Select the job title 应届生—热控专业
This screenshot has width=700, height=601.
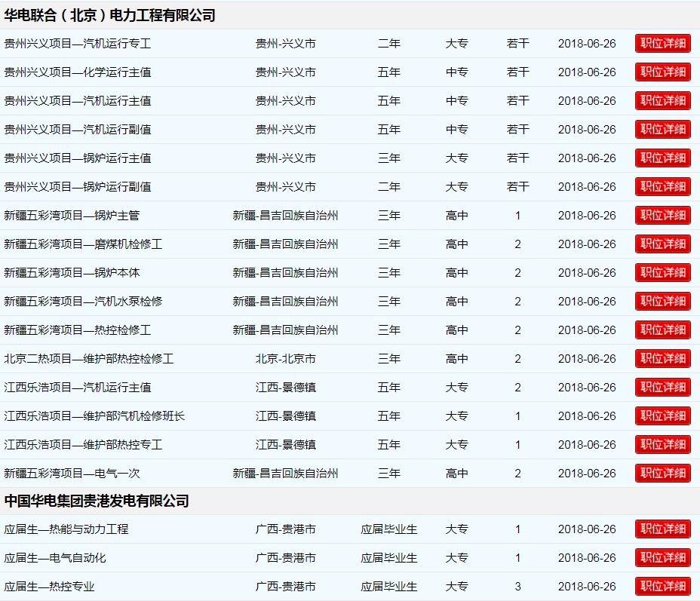(49, 586)
